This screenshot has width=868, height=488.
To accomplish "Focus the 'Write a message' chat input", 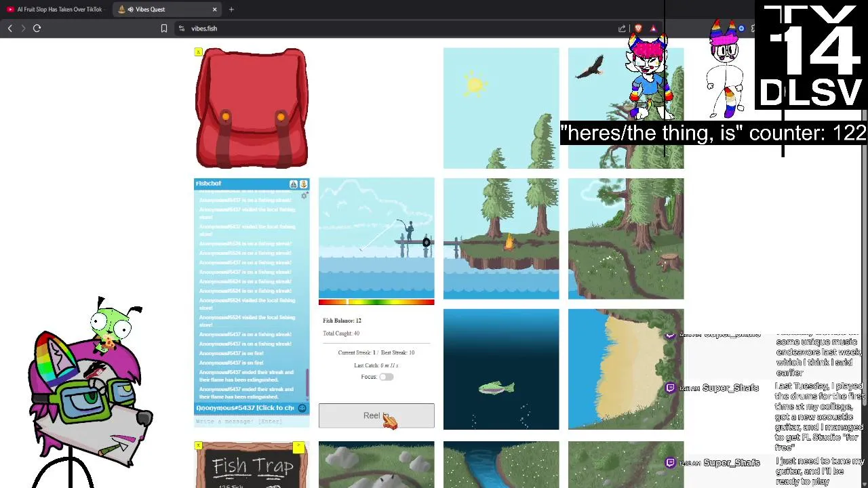I will tap(252, 422).
